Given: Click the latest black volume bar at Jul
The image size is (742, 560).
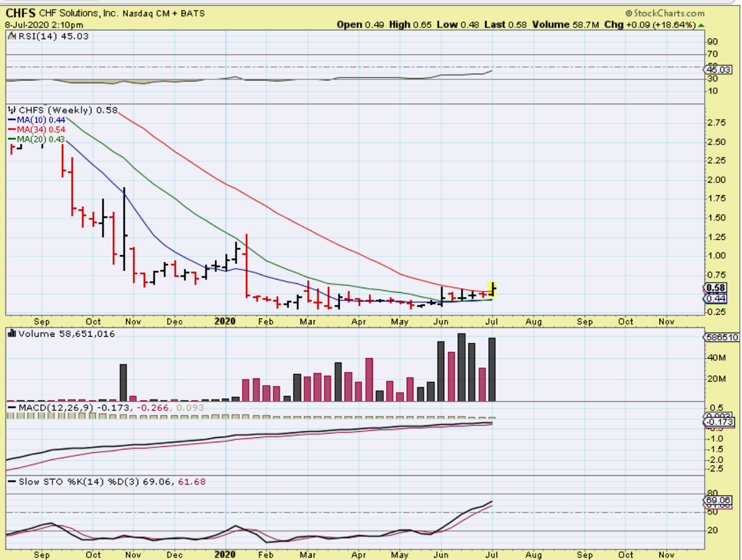Looking at the screenshot, I should click(x=492, y=369).
